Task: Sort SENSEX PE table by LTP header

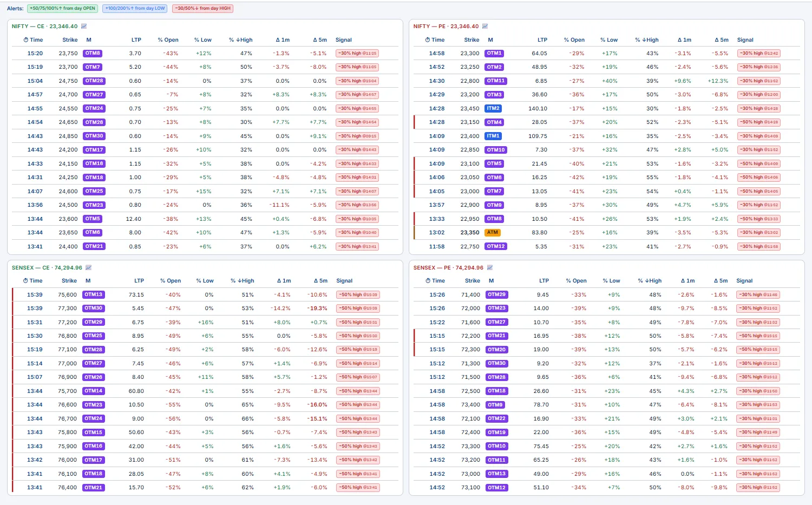Action: (x=544, y=281)
